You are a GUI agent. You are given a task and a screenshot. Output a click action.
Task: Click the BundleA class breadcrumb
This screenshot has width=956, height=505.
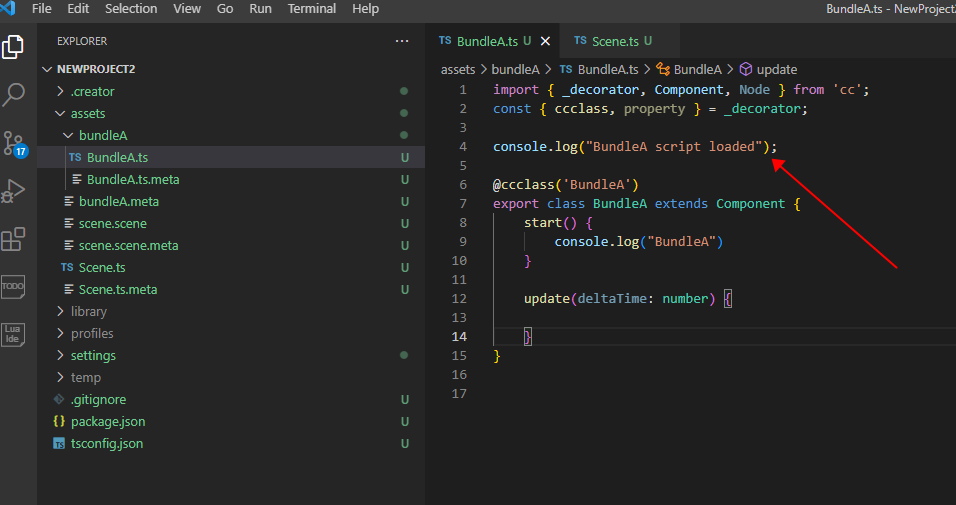click(697, 69)
